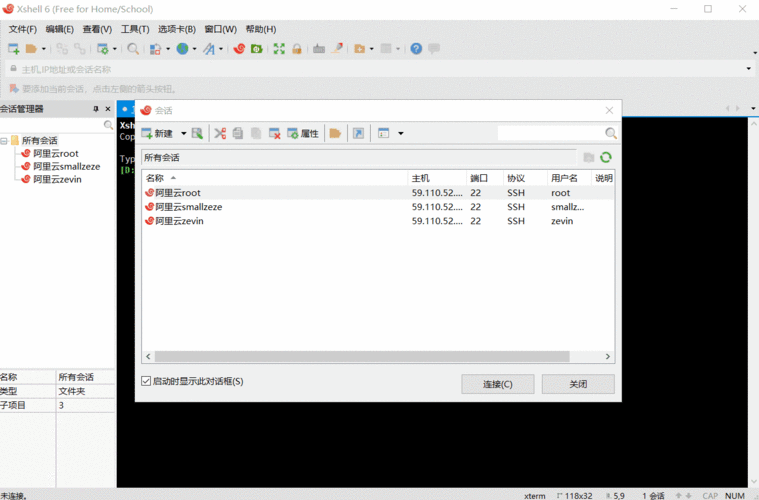Viewport: 759px width, 500px height.
Task: Select 阿里云root row in session list
Action: (x=378, y=193)
